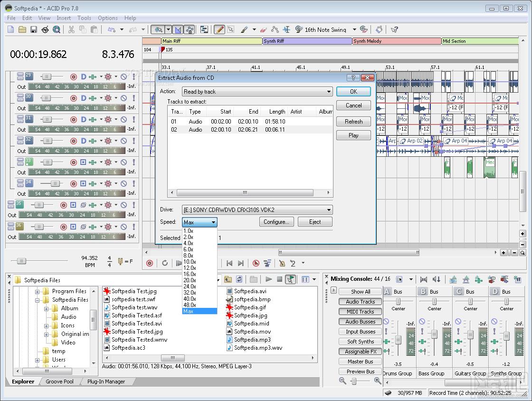The width and height of the screenshot is (532, 401).
Task: Mute track 30
Action: (x=123, y=98)
